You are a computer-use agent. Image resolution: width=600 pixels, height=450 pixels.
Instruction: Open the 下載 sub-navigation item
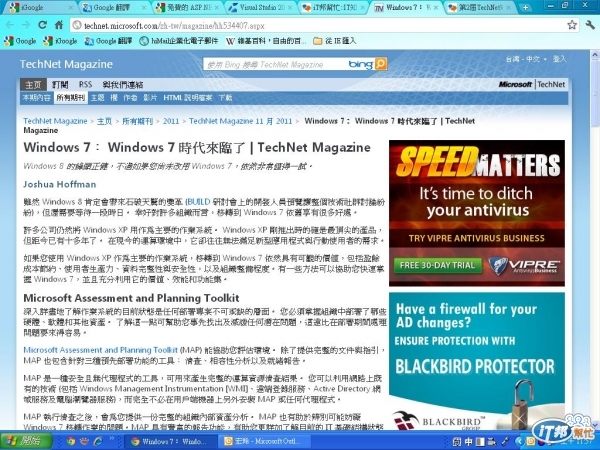click(225, 98)
